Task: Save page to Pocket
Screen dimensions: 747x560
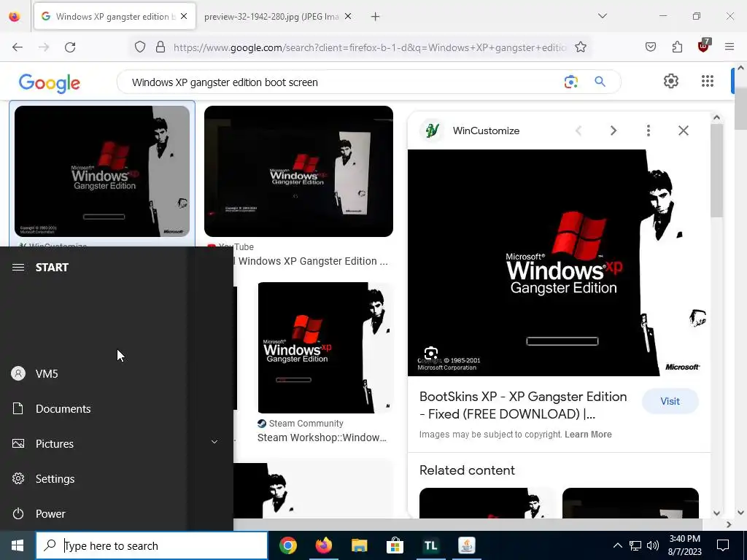Action: (x=651, y=47)
